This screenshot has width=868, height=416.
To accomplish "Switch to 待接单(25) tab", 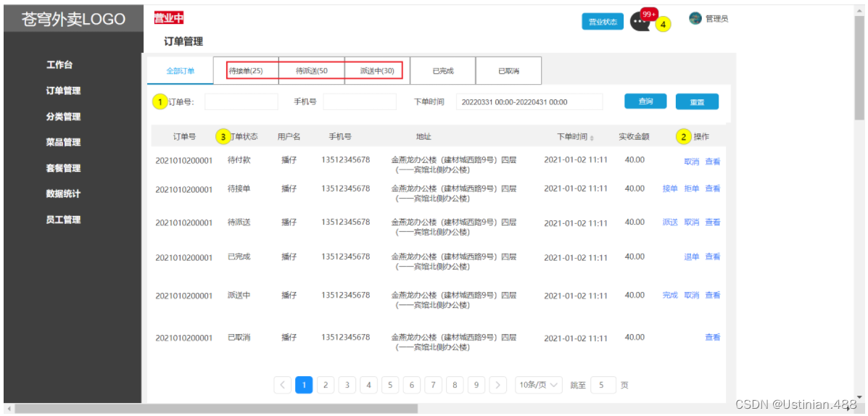I will coord(246,71).
